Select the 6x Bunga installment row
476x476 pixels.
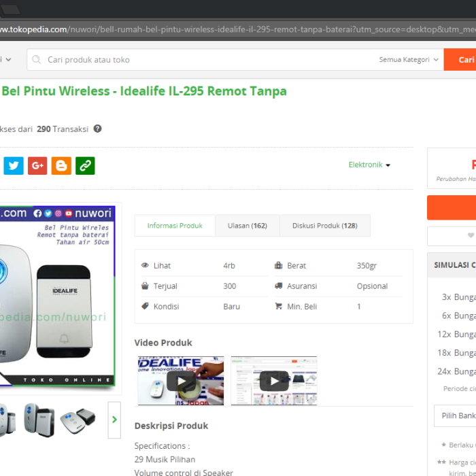pos(459,316)
